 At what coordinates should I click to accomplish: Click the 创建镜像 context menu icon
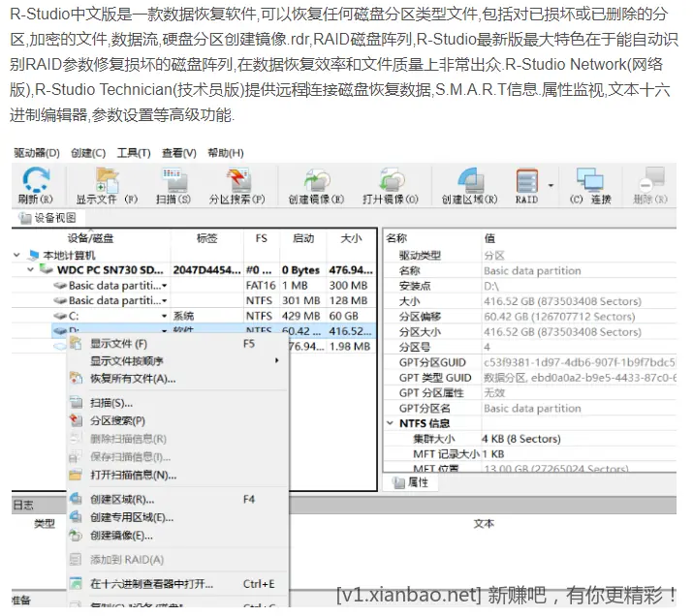76,536
